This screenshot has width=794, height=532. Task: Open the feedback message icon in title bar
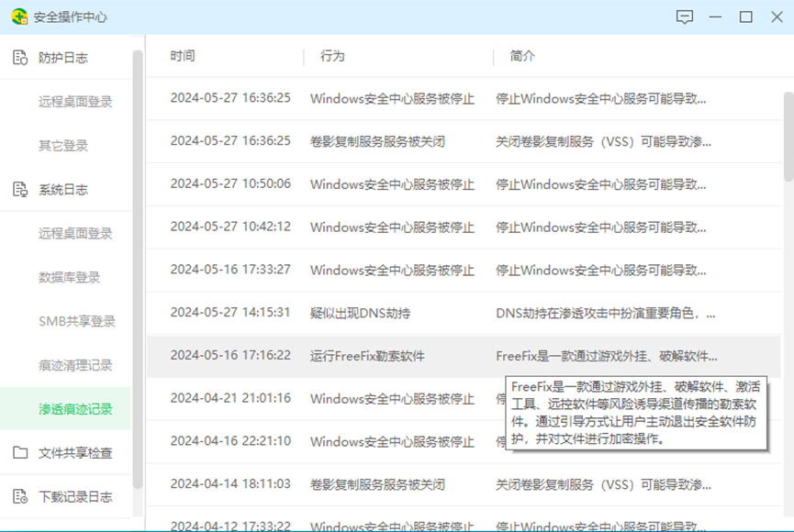684,17
